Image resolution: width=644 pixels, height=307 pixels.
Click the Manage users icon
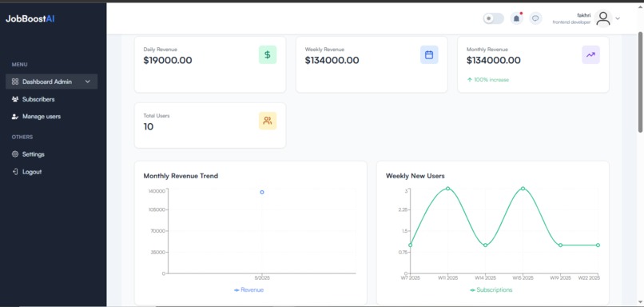pos(15,116)
